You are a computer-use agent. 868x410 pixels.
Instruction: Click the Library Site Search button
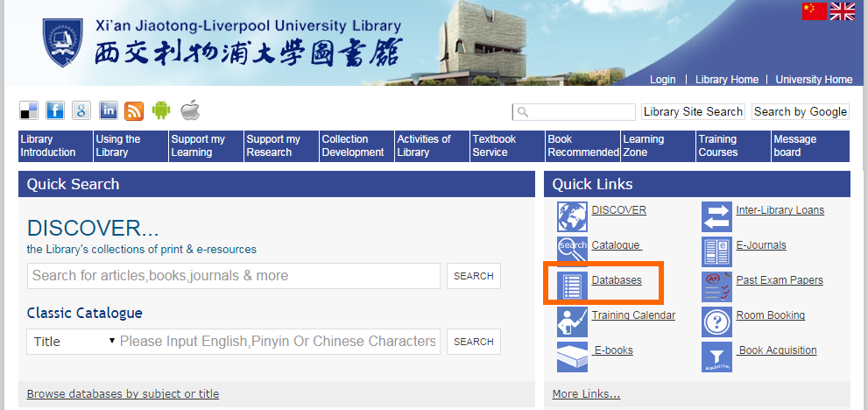693,112
